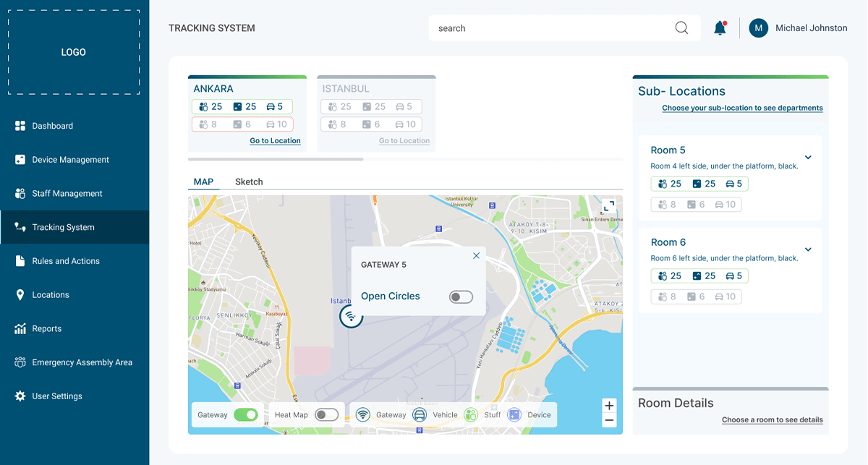Viewport: 868px width, 465px height.
Task: Open Device Management from sidebar
Action: [x=70, y=160]
